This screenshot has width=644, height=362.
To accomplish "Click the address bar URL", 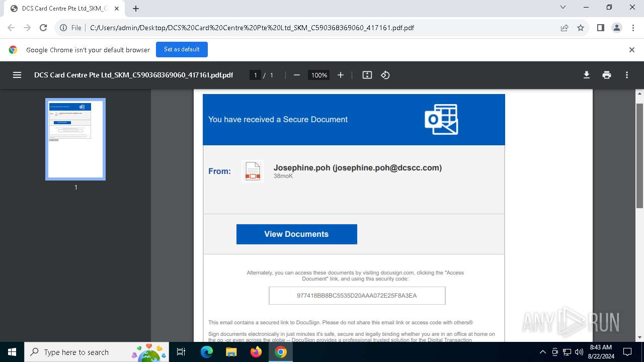I will [x=252, y=28].
